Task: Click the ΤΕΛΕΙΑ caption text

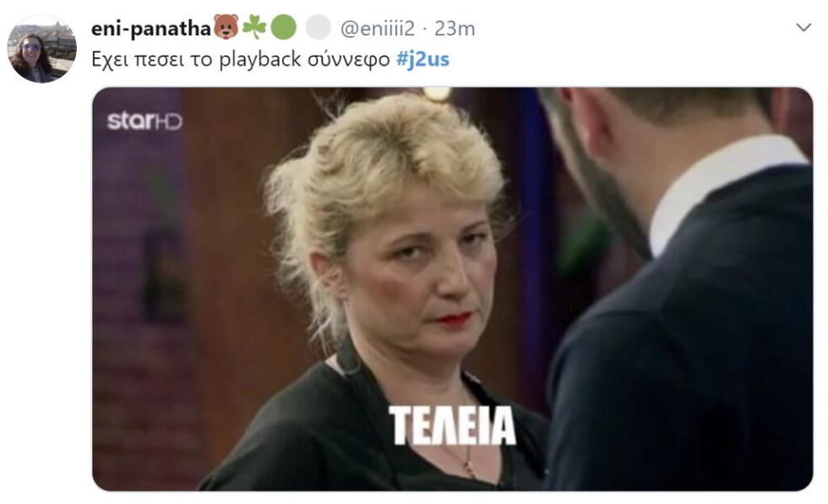Action: pyautogui.click(x=452, y=425)
